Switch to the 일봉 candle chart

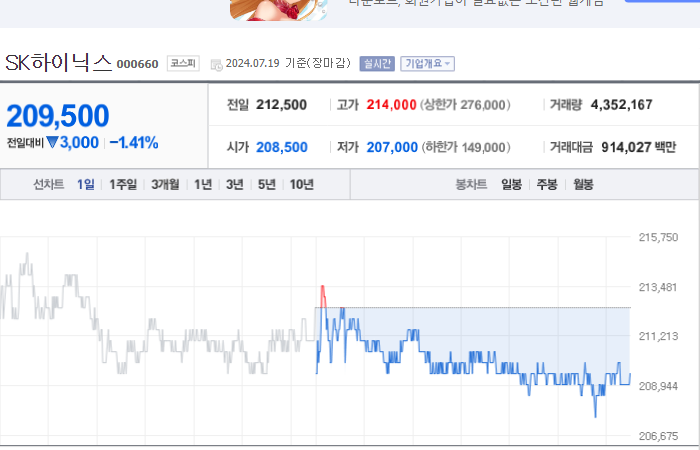pos(512,184)
